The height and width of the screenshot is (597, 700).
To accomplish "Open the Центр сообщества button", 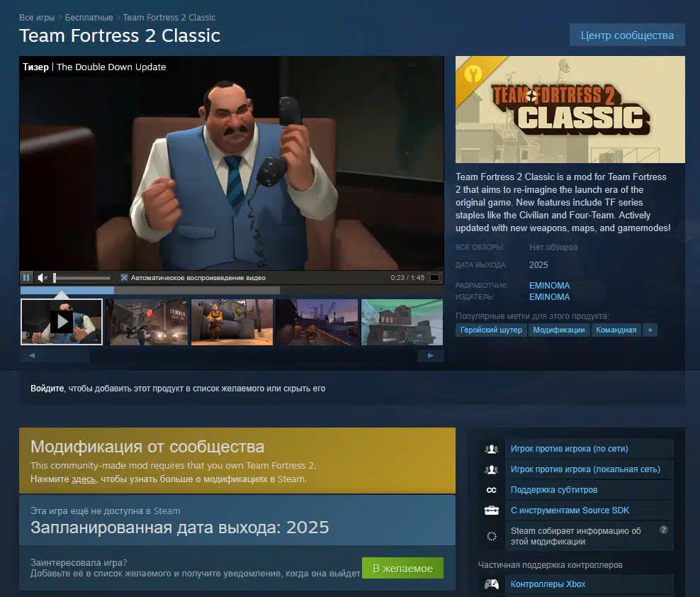I will [627, 35].
